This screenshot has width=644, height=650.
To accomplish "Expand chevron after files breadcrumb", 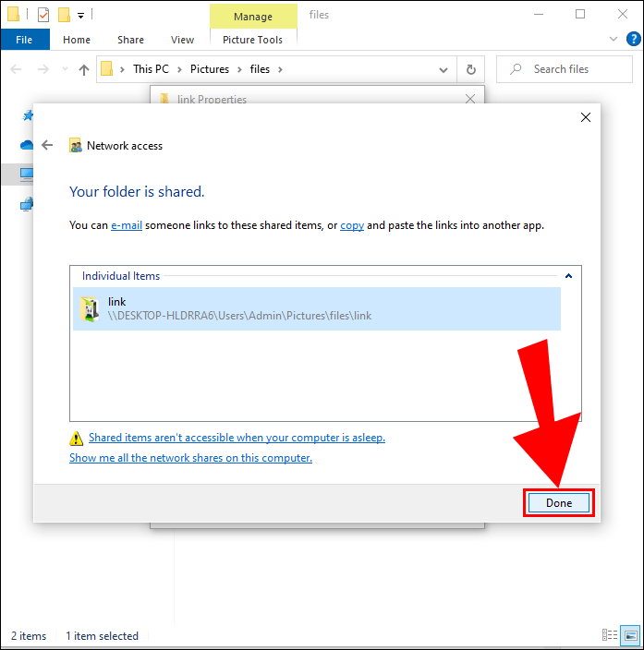I will pos(280,69).
